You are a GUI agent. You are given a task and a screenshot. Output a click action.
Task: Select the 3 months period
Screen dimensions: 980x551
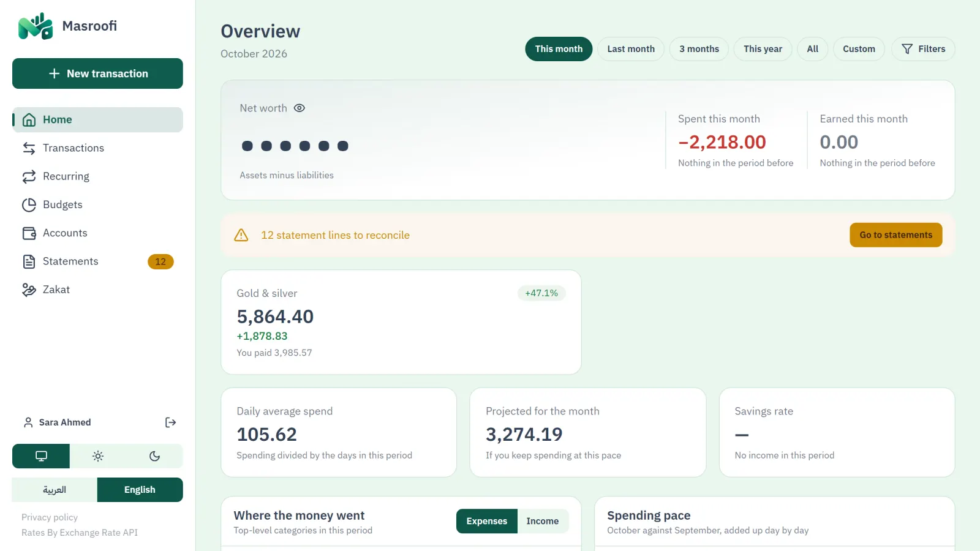click(699, 49)
